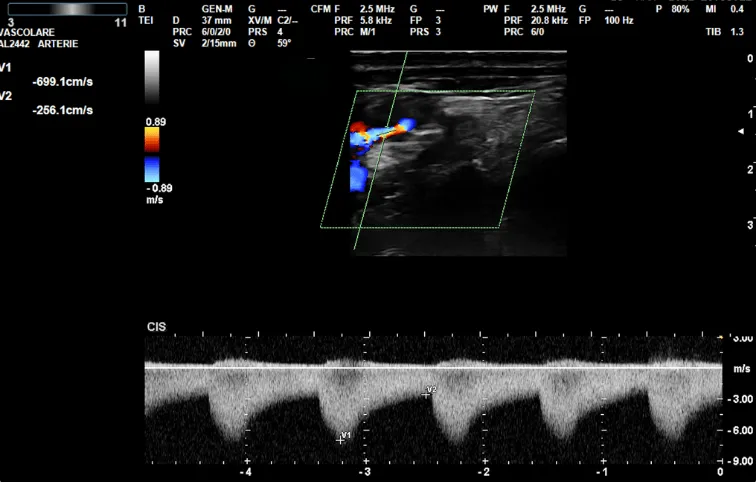This screenshot has height=483, width=756.
Task: Click the 6/0/2/0 PRC value
Action: [216, 32]
